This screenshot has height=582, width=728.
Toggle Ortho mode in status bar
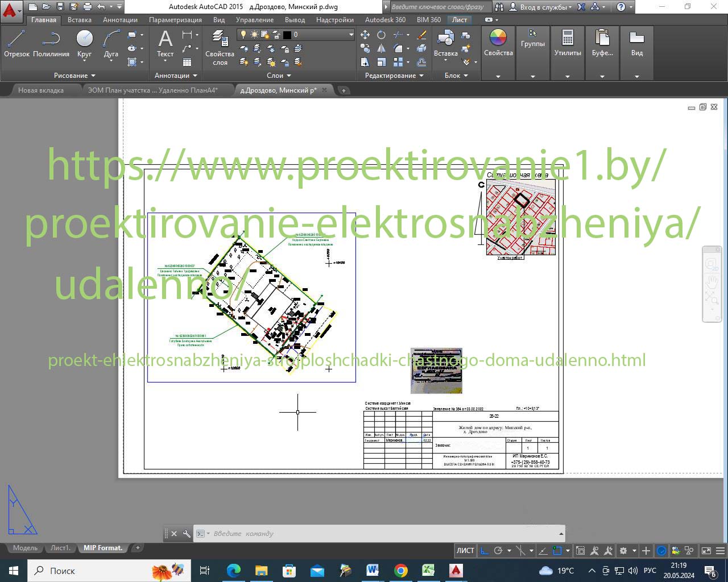pos(485,550)
